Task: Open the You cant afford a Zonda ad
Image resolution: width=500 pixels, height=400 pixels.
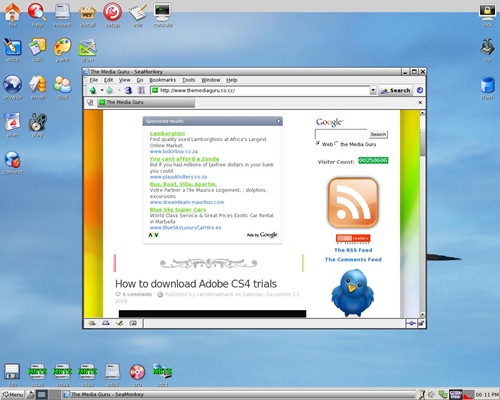Action: [184, 159]
